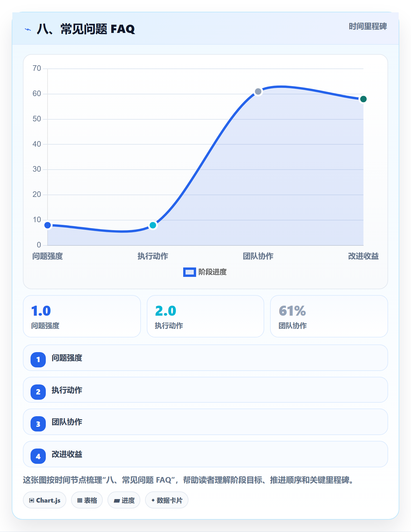The width and height of the screenshot is (411, 532).
Task: Click the number 3 step badge
Action: pyautogui.click(x=38, y=424)
